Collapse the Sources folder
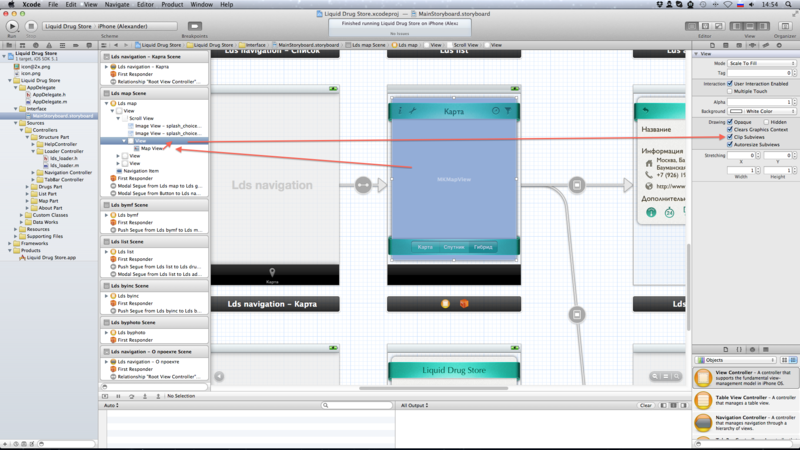The image size is (800, 450). pos(16,123)
